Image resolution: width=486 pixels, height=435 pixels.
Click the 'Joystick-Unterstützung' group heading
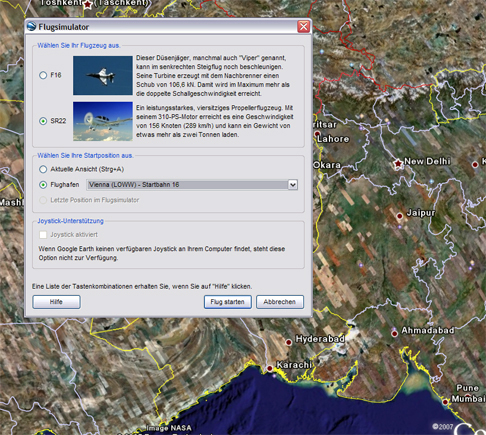point(70,221)
